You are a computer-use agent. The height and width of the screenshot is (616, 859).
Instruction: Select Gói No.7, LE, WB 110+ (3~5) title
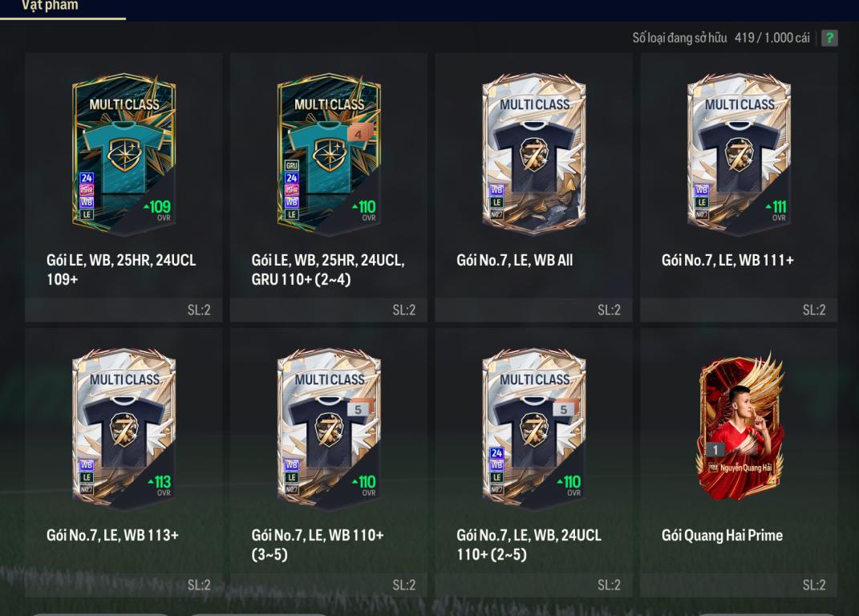(318, 545)
